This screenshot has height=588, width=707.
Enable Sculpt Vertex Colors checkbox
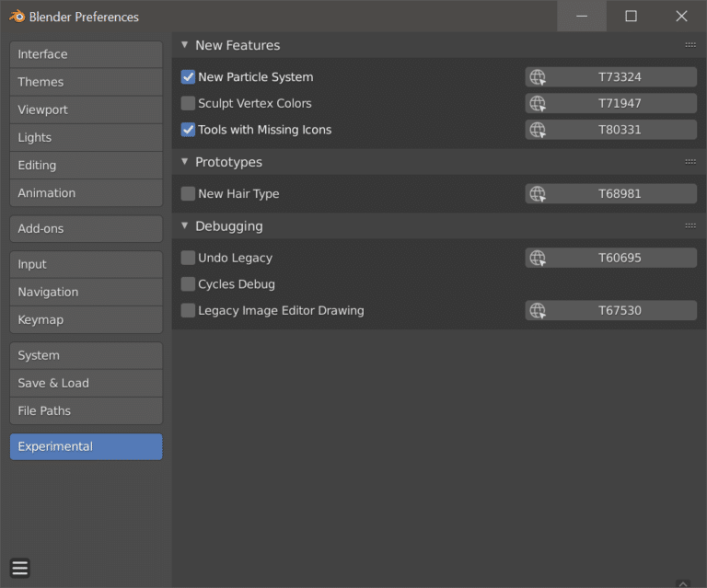(188, 103)
